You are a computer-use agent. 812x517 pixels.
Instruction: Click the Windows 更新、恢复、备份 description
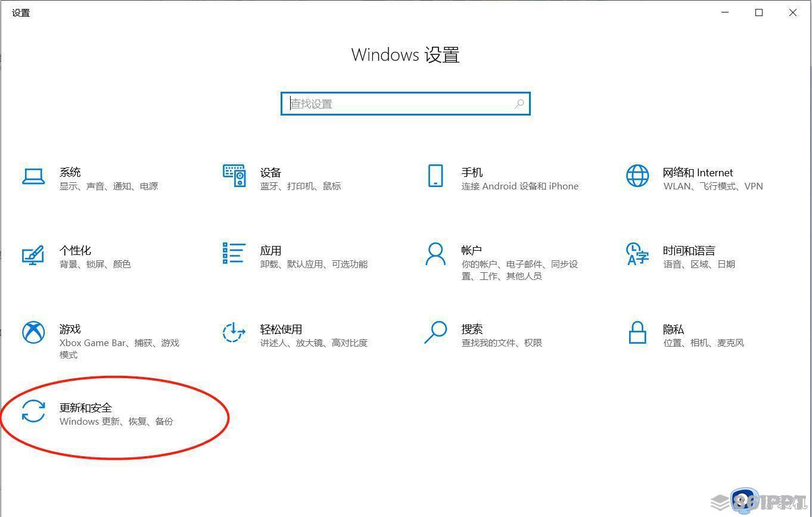tap(116, 422)
